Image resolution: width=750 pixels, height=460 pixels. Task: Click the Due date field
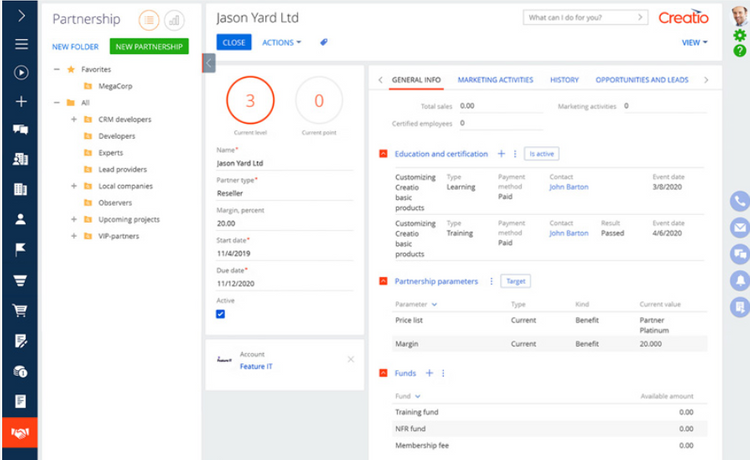click(x=285, y=284)
